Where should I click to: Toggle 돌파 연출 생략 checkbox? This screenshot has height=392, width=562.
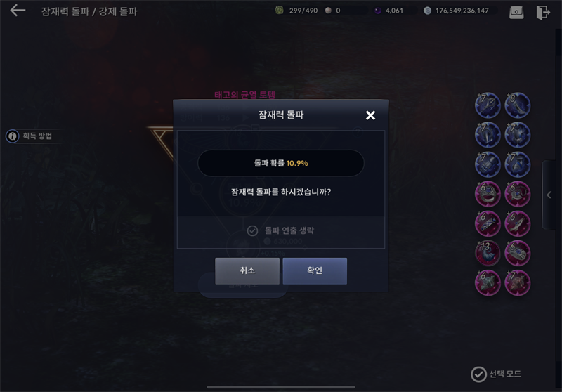point(252,230)
